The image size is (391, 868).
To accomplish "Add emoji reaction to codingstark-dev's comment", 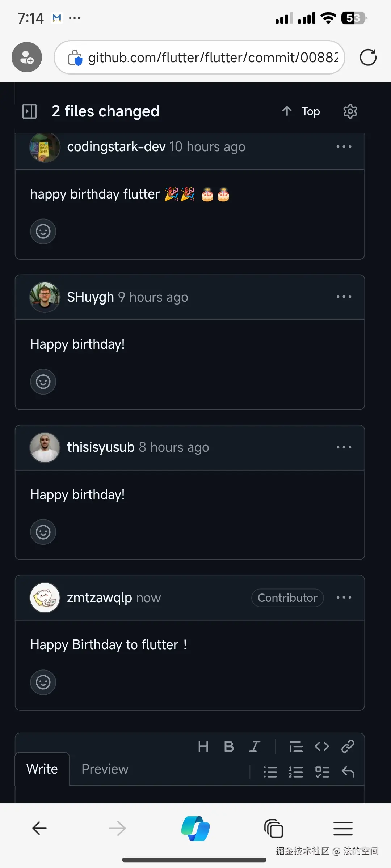I will coord(43,231).
